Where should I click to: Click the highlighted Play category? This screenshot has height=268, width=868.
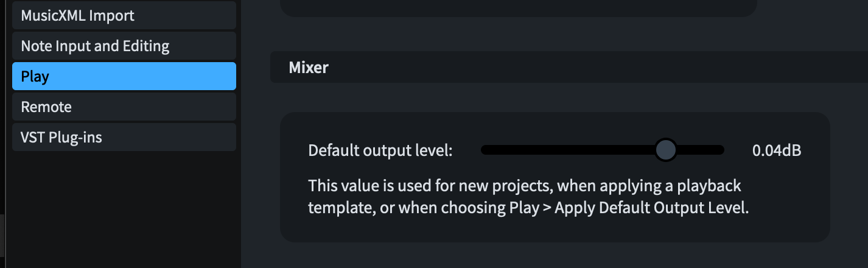124,77
